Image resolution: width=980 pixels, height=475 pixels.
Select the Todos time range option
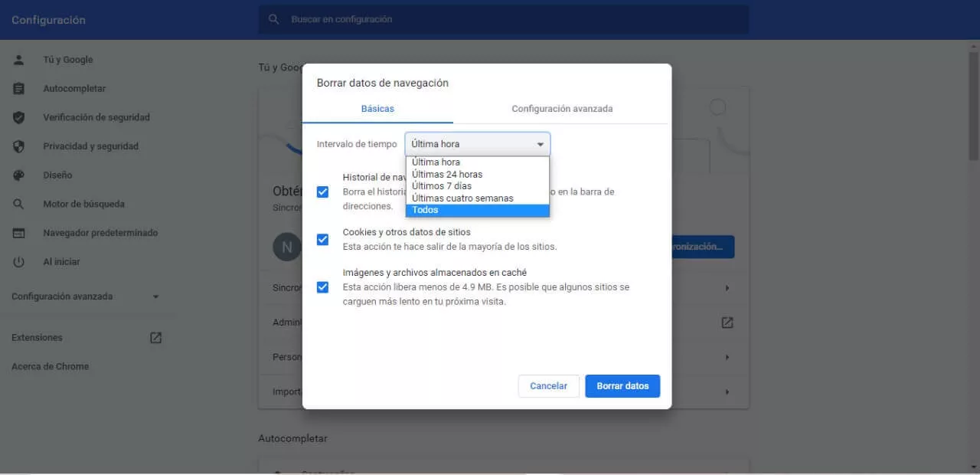(478, 210)
